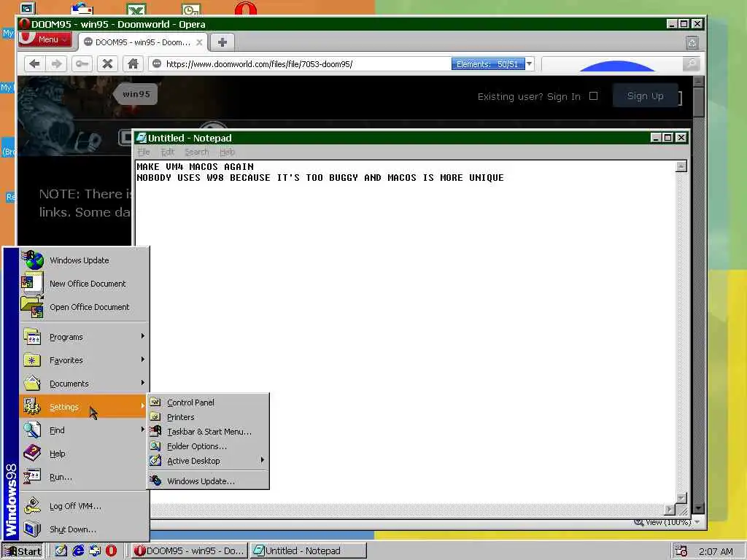Open Help from Start menu
The height and width of the screenshot is (560, 747).
point(84,454)
